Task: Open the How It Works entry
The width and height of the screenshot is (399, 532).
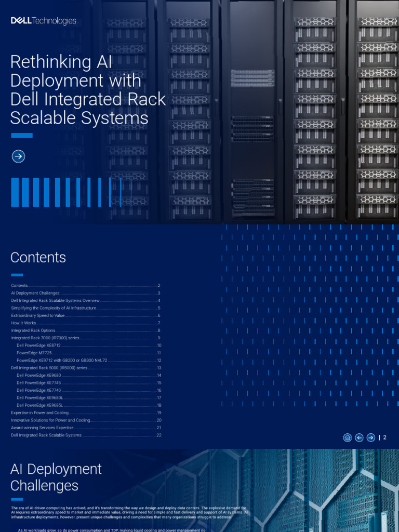Action: [86, 323]
